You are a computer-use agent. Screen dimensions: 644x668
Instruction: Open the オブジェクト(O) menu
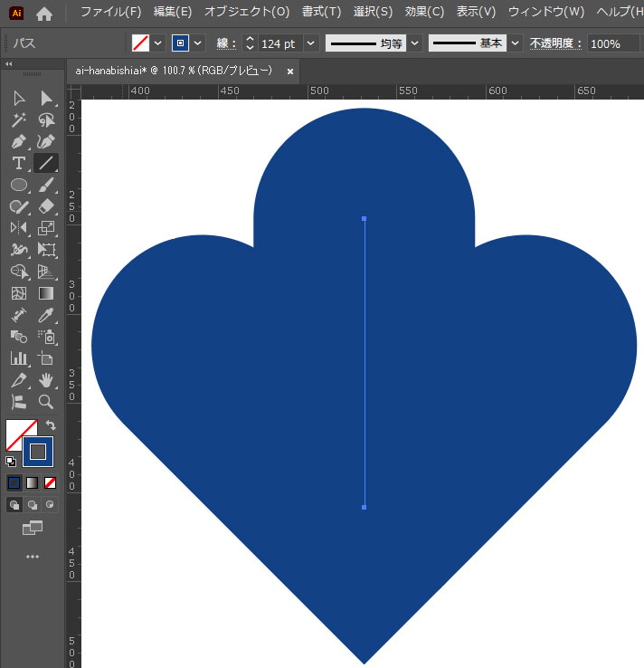point(247,12)
